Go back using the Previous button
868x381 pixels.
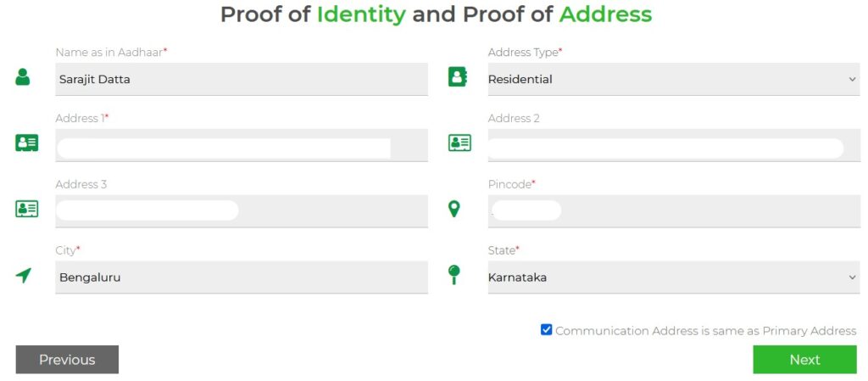[67, 360]
